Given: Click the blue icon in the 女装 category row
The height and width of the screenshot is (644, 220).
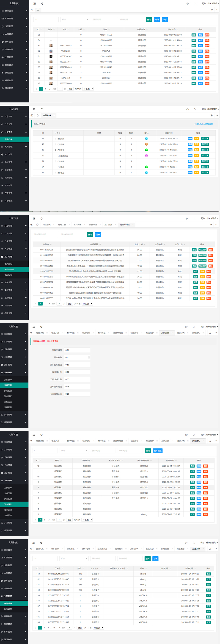Looking at the screenshot, I should [x=146, y=139].
